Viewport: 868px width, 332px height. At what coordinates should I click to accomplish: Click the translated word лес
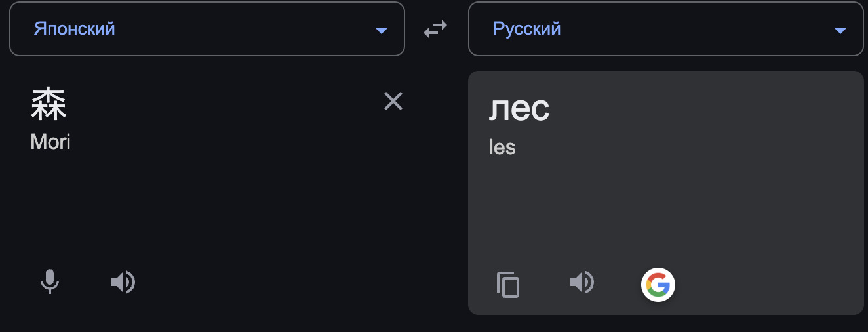point(519,109)
